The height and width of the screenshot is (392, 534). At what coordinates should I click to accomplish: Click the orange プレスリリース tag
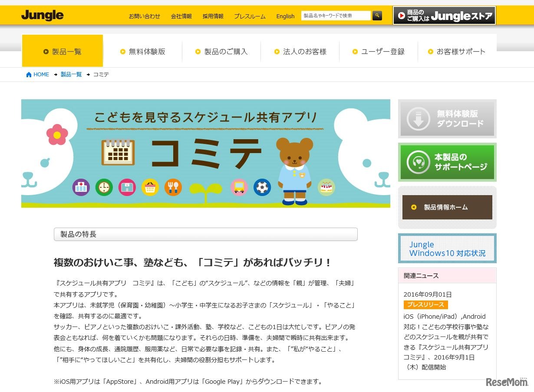[x=425, y=305]
